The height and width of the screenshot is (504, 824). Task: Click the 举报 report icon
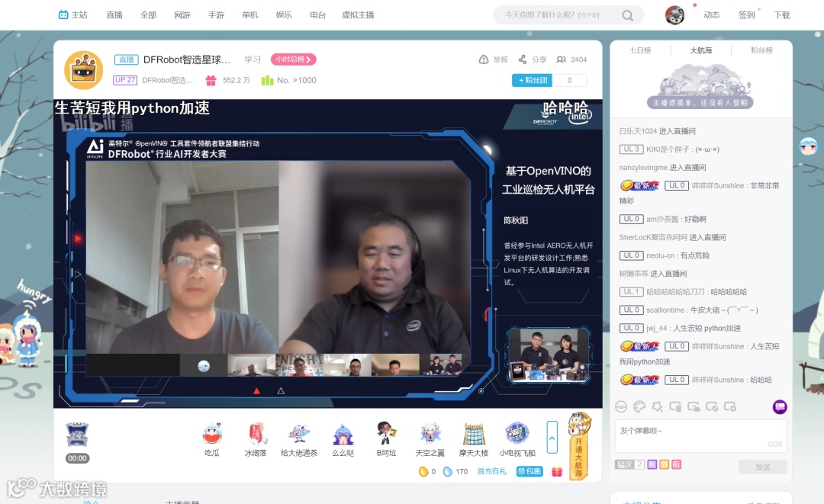pyautogui.click(x=484, y=59)
